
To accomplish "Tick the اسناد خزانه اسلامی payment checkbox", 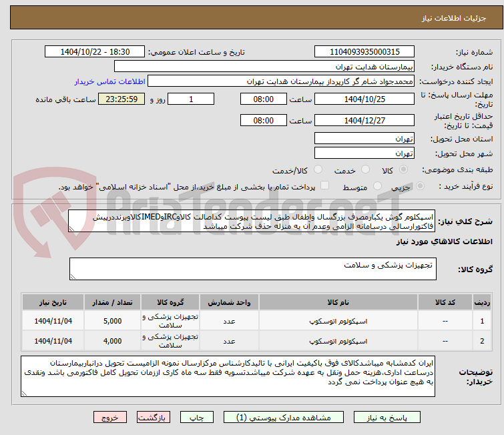I will [x=324, y=185].
